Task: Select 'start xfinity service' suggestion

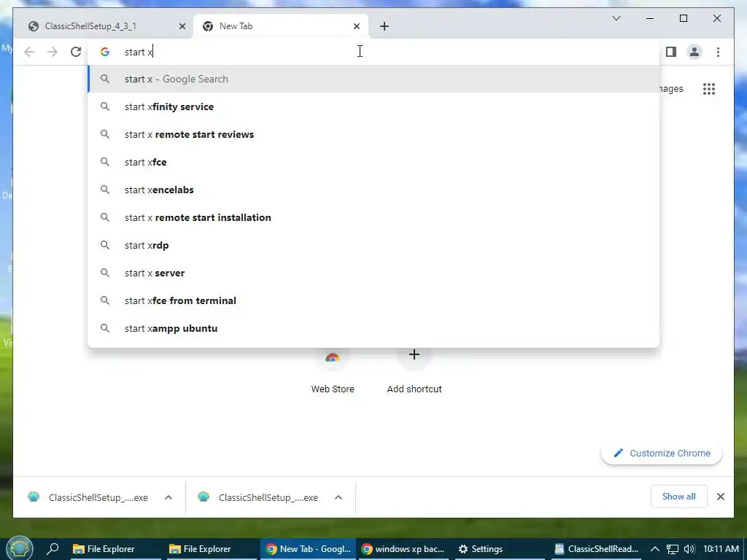Action: point(373,106)
